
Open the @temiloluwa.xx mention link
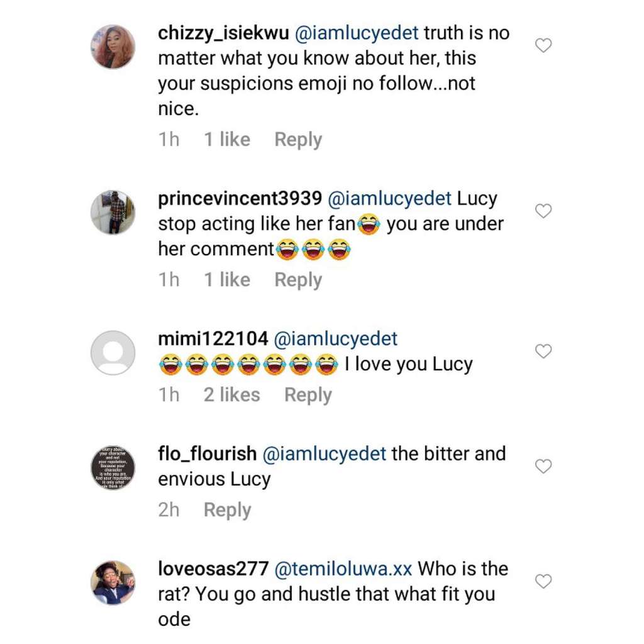343,569
